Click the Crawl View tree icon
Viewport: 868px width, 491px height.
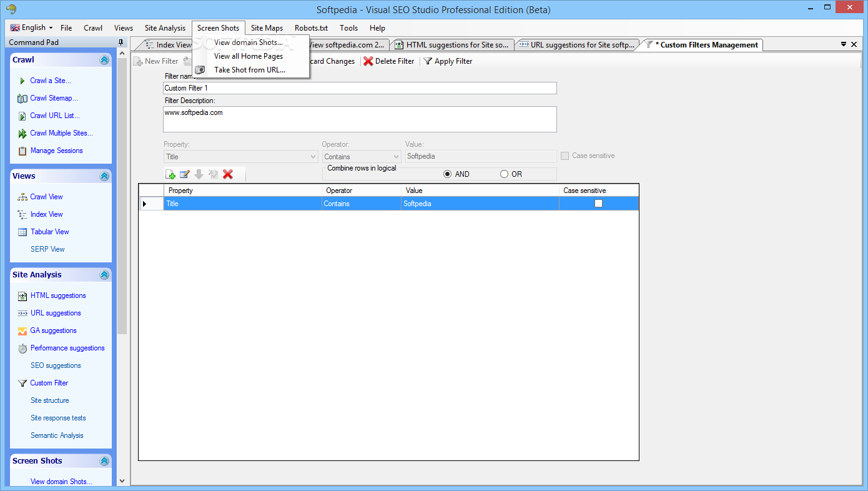click(22, 197)
